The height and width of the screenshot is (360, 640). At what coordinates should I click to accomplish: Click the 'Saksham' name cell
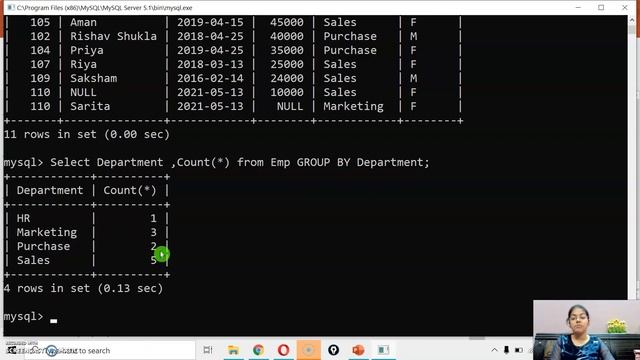tap(93, 78)
